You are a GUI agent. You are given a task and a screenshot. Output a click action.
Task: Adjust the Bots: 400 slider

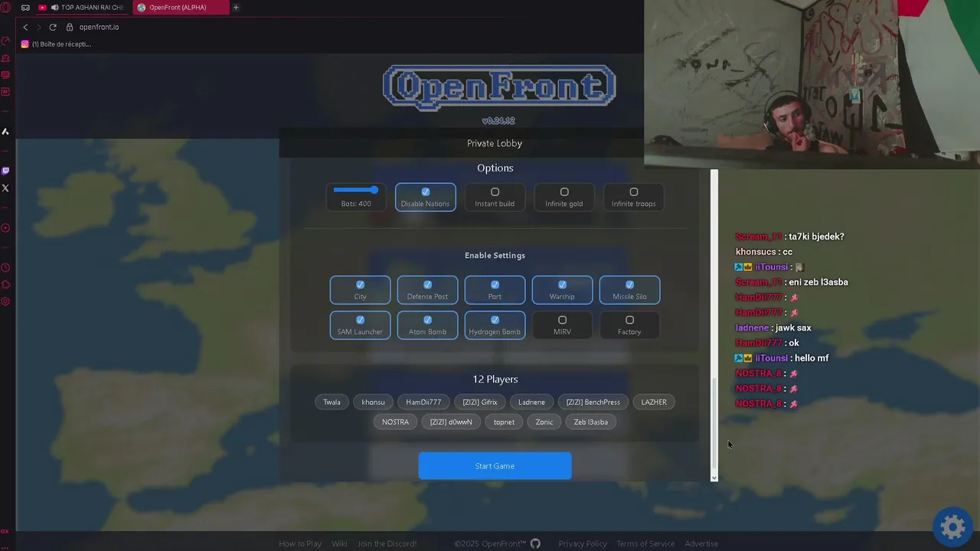click(356, 190)
